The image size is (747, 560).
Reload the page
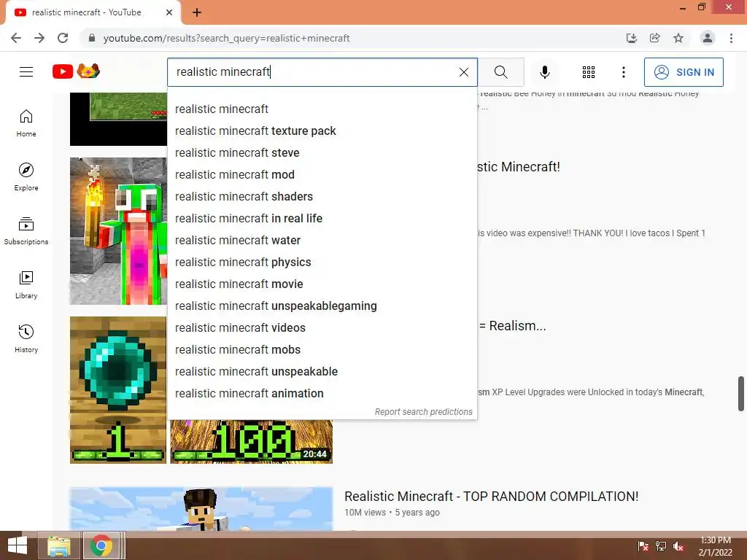(63, 38)
